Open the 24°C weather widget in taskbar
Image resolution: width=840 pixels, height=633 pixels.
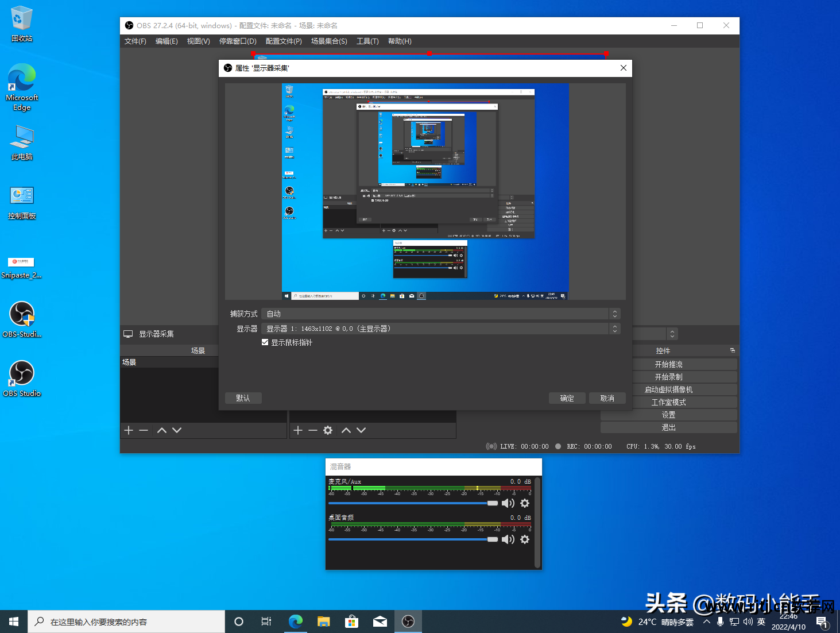(657, 622)
